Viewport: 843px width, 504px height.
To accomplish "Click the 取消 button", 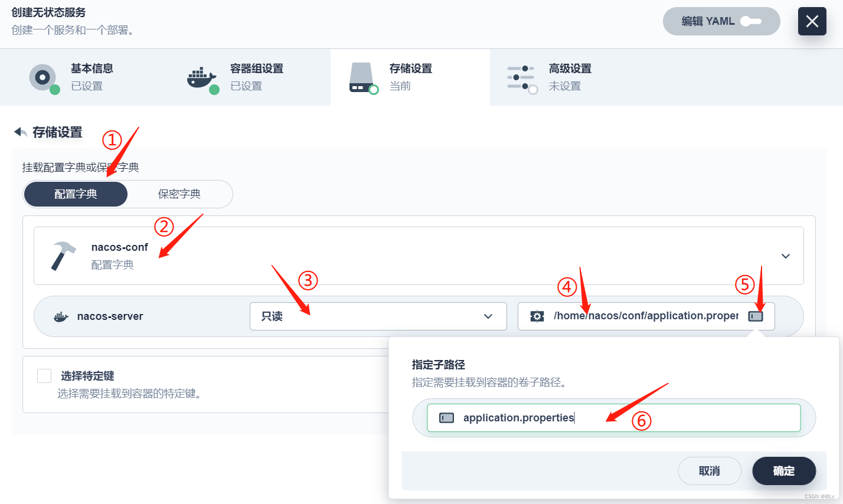I will click(710, 471).
